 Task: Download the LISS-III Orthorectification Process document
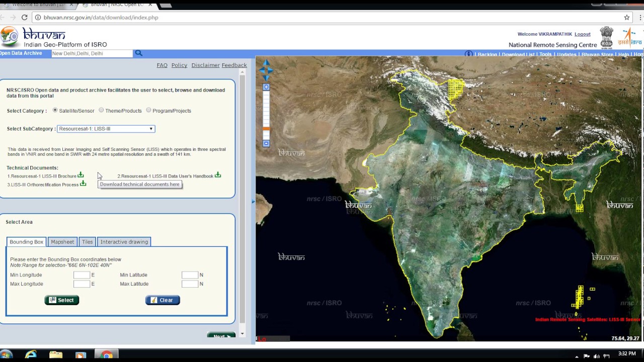[83, 184]
